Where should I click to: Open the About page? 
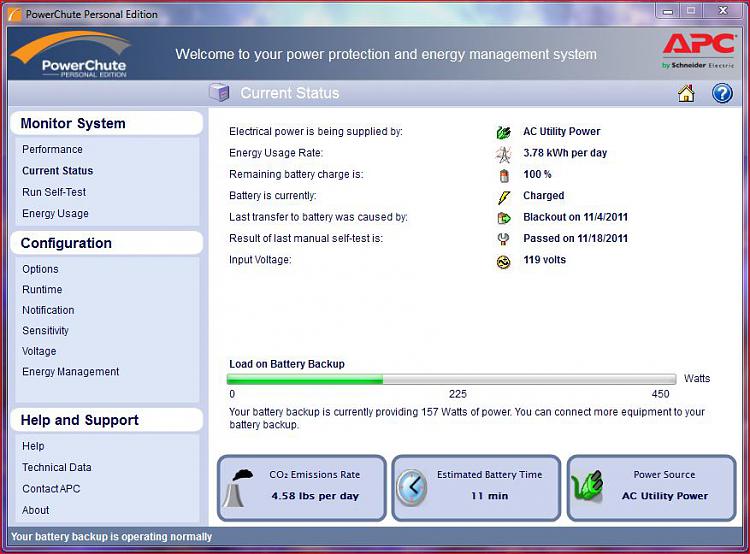35,510
